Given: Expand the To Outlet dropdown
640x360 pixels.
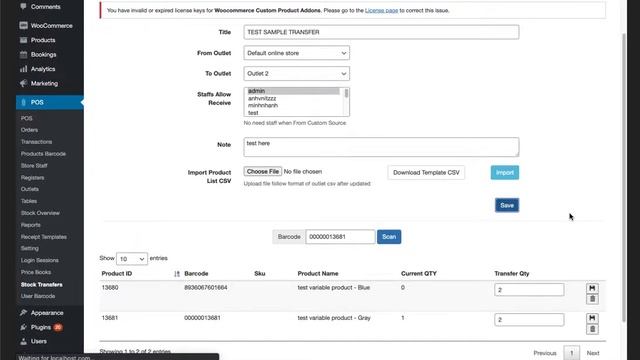Looking at the screenshot, I should [x=297, y=73].
